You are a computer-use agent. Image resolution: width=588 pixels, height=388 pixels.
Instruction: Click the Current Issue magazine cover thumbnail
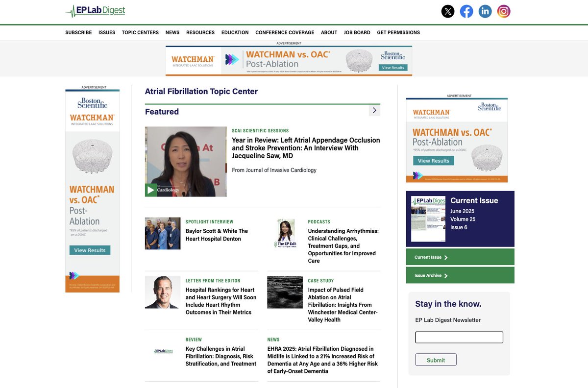tap(428, 219)
